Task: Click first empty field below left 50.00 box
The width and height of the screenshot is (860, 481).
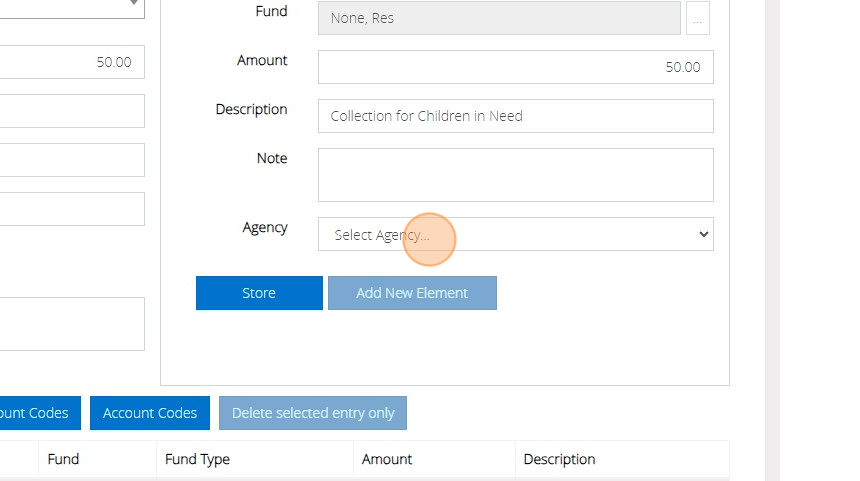Action: [x=70, y=111]
